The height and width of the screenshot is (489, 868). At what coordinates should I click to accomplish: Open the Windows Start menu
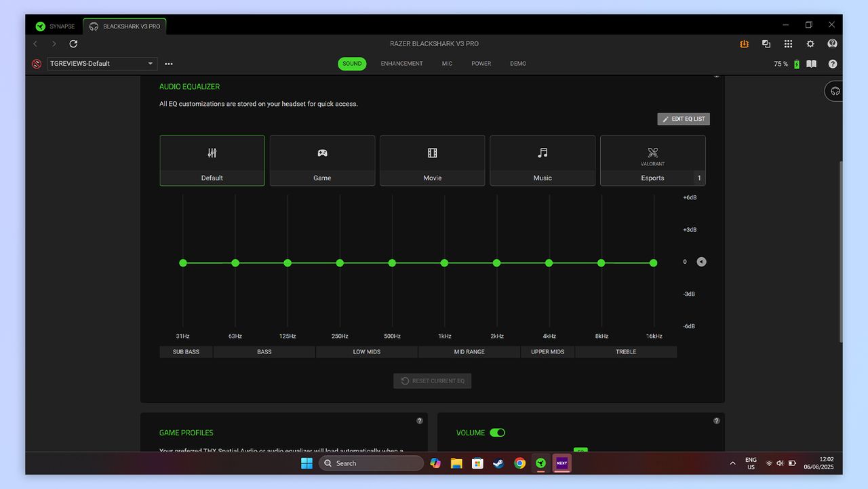click(x=307, y=463)
